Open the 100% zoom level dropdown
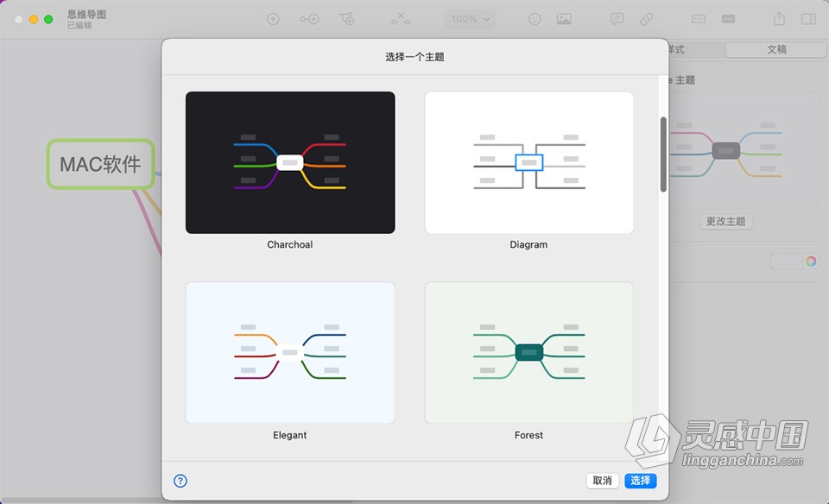Screen dimensions: 829x504 (x=468, y=18)
